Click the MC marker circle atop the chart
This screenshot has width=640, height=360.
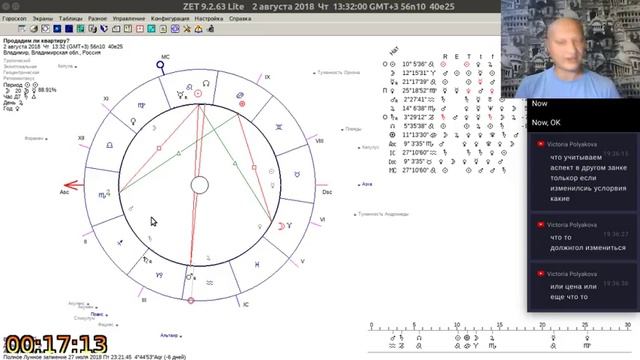point(160,64)
